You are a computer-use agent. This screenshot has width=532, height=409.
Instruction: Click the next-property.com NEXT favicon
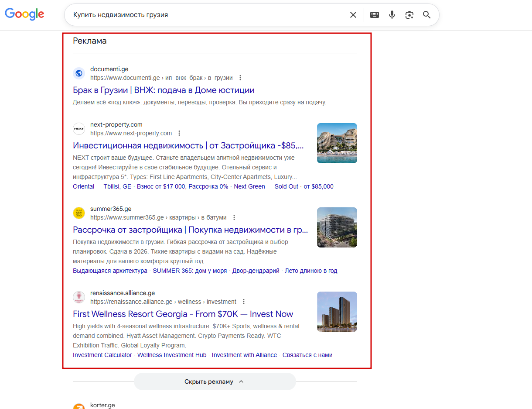coord(79,129)
